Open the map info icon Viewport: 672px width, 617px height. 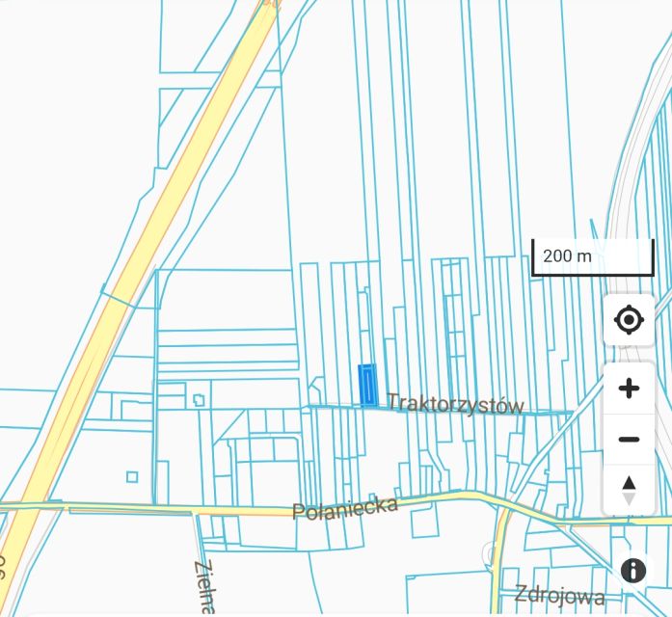(x=633, y=571)
